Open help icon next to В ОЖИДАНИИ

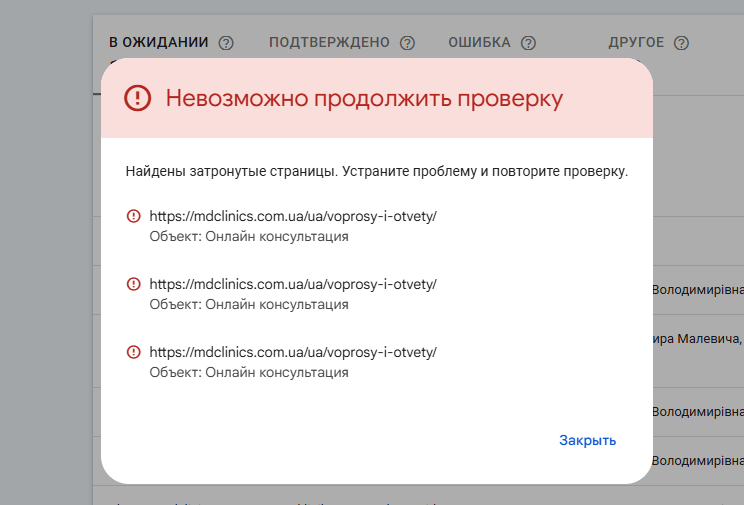pos(226,43)
